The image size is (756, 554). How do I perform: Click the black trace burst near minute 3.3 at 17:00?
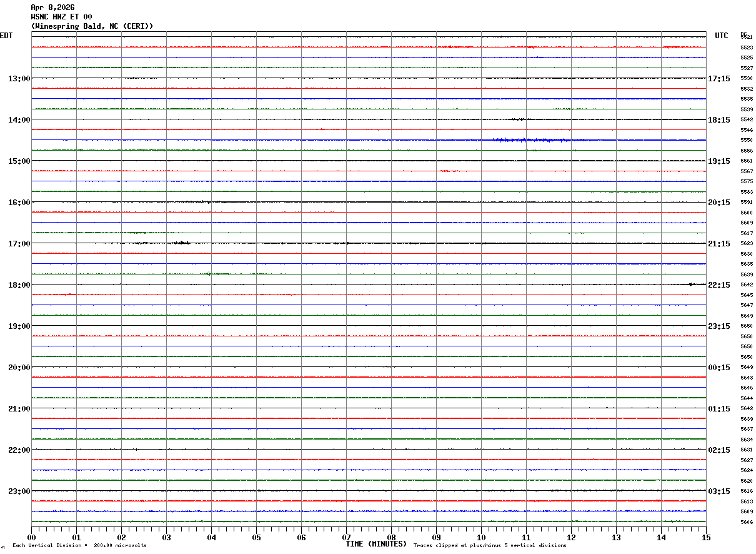(x=181, y=243)
